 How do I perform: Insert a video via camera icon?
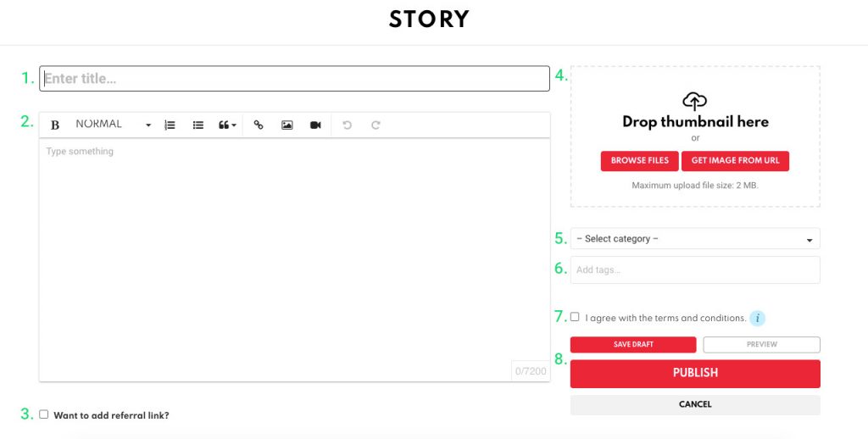pos(315,125)
